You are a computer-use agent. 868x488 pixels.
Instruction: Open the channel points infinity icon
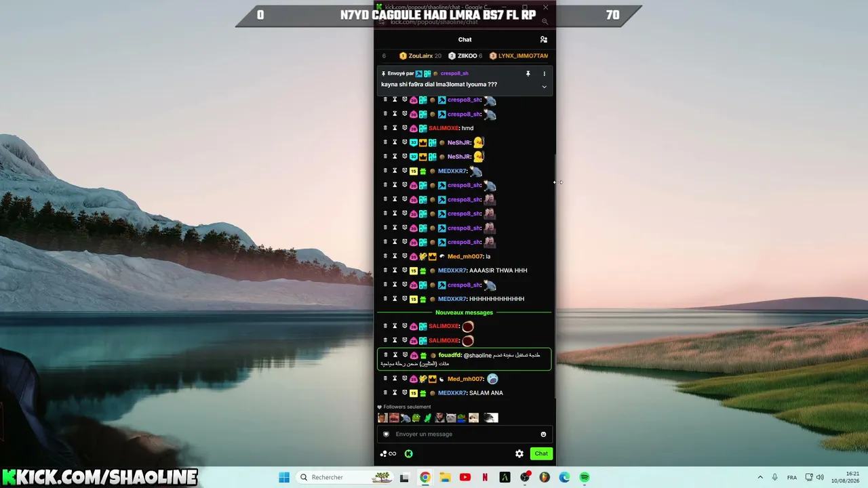coord(388,453)
